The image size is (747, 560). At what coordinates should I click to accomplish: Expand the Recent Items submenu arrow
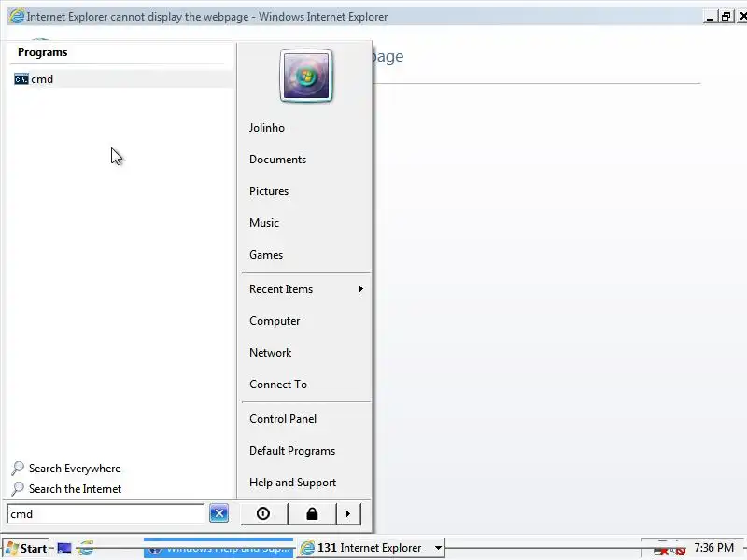click(361, 289)
